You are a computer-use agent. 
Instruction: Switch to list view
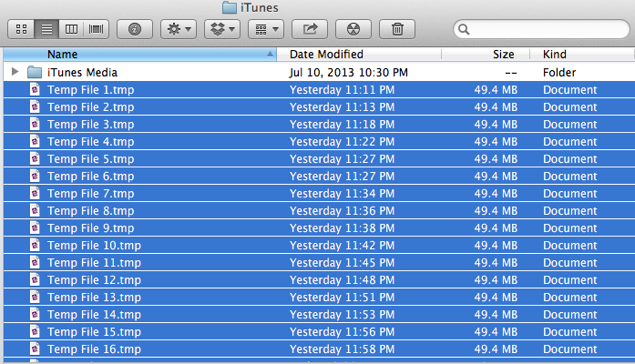(46, 29)
